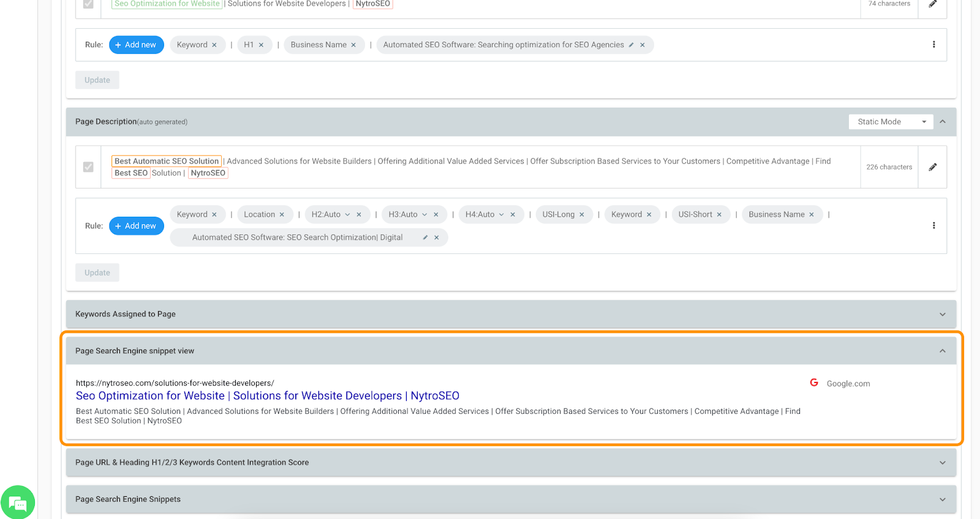Collapse Page Search Engine snippet view
The width and height of the screenshot is (980, 519).
[943, 351]
